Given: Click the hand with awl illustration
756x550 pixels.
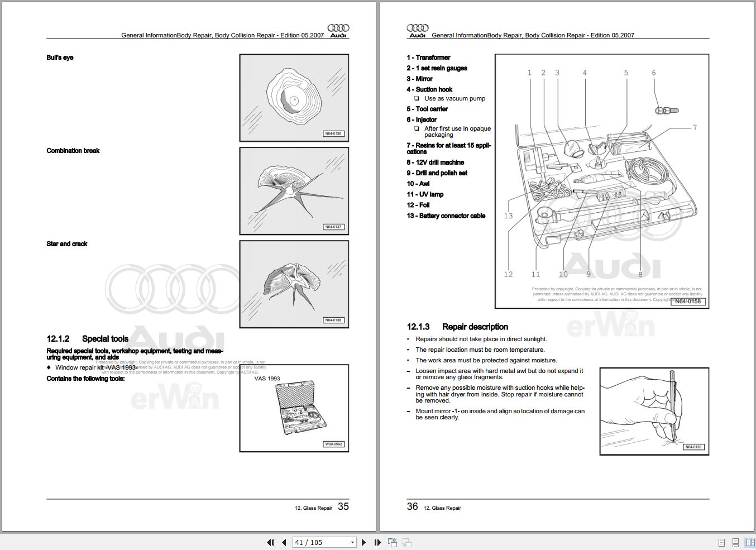Looking at the screenshot, I should coord(654,411).
